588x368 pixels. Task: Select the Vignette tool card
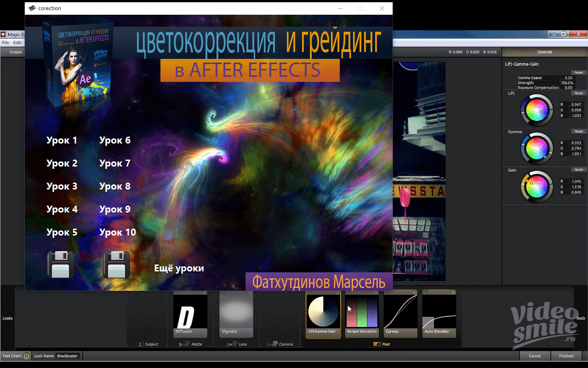236,314
